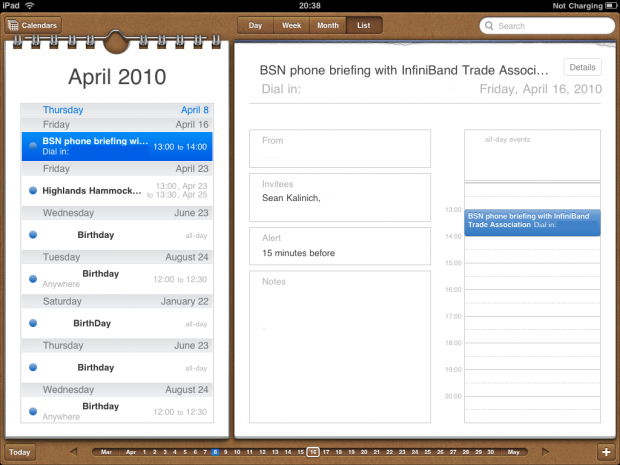The height and width of the screenshot is (465, 620).
Task: Open the Calendars list button
Action: pyautogui.click(x=33, y=25)
